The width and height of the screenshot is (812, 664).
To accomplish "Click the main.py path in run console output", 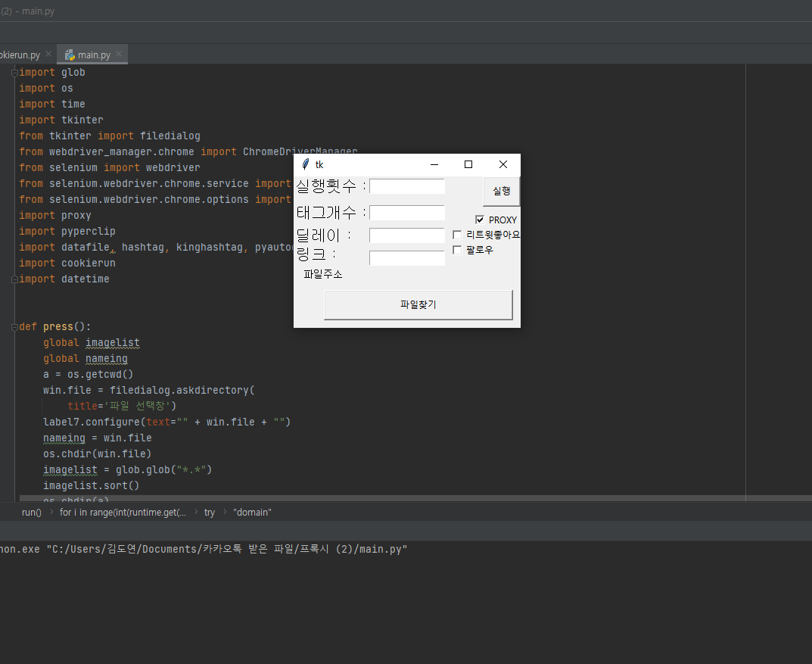I will pos(227,549).
